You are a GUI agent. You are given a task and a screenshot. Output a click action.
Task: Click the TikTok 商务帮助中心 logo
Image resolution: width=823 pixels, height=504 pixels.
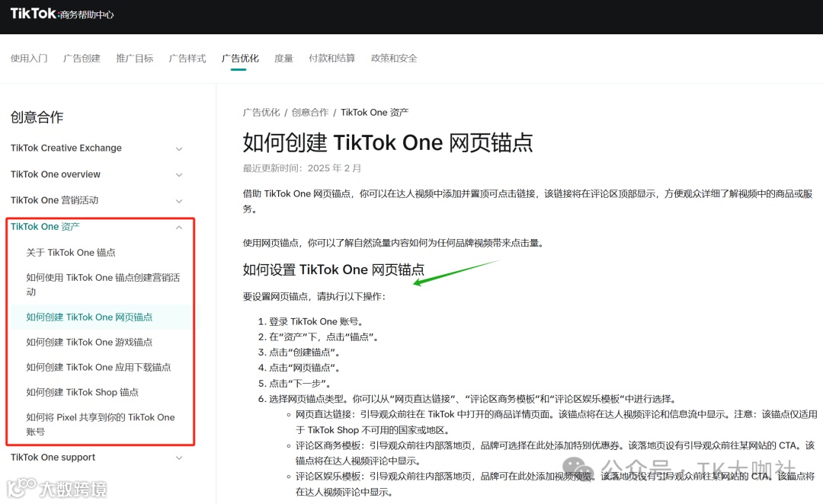click(x=62, y=14)
